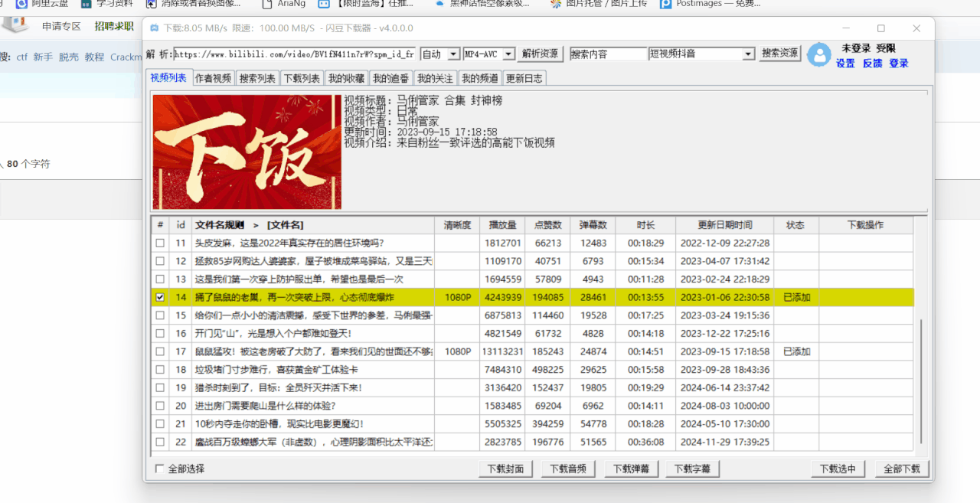The width and height of the screenshot is (980, 503).
Task: Open the AriaNg bookmark
Action: [x=283, y=4]
